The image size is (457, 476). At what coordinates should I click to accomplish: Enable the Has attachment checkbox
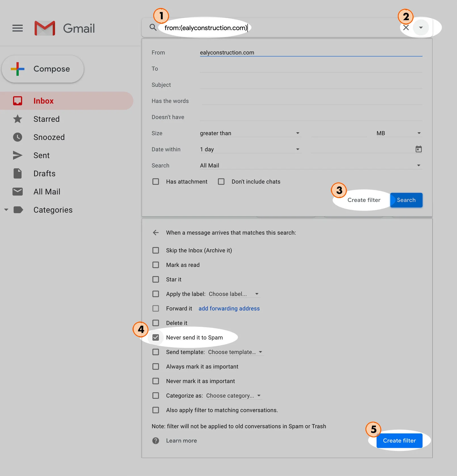coord(156,181)
